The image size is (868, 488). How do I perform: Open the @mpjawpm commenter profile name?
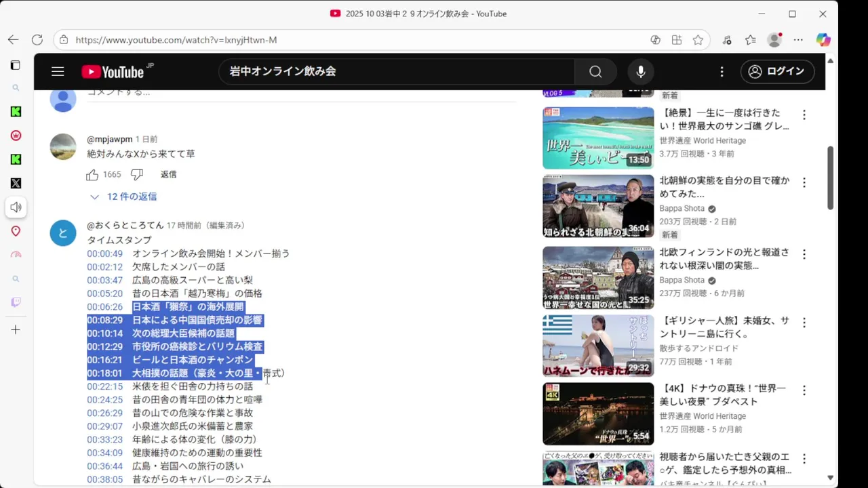coord(110,140)
